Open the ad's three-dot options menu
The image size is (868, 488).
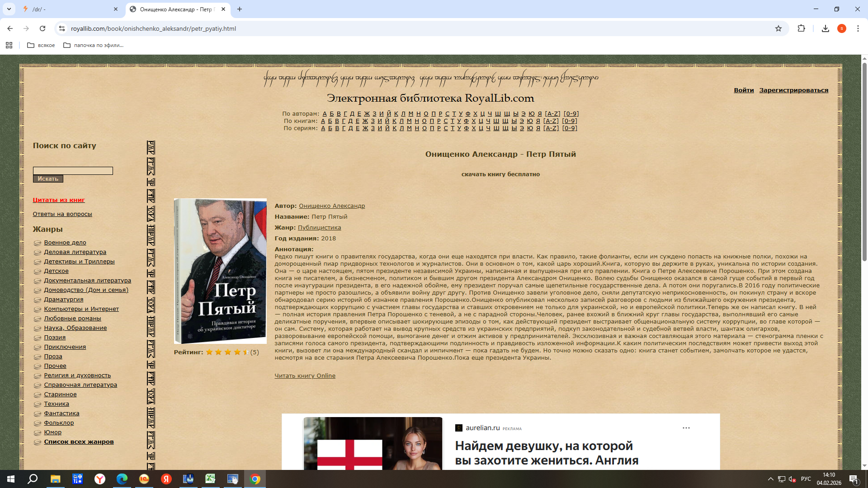(x=686, y=428)
